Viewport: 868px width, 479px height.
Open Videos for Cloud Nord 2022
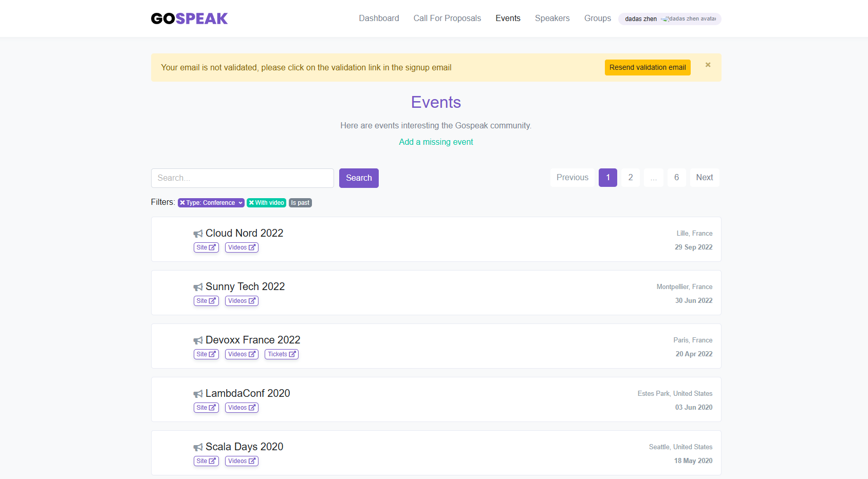(x=242, y=247)
